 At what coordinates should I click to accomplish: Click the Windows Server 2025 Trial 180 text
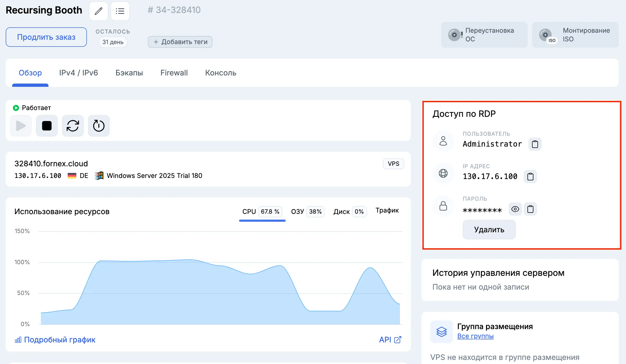154,176
